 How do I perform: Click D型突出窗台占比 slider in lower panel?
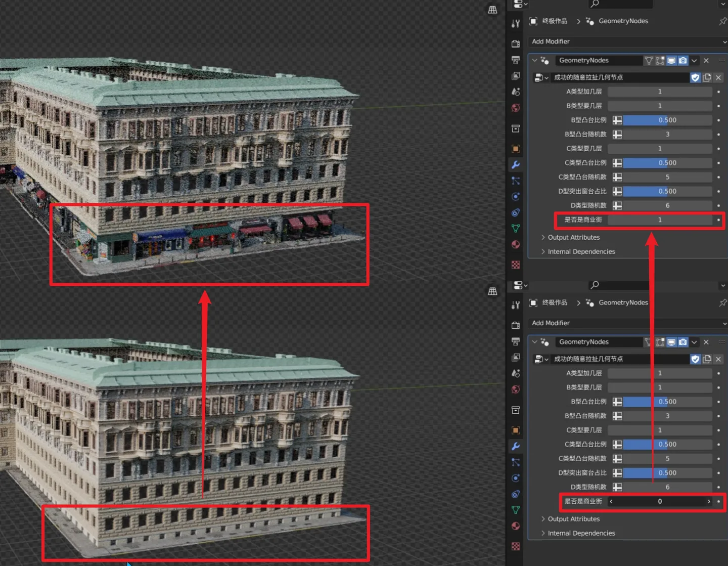[x=667, y=473]
